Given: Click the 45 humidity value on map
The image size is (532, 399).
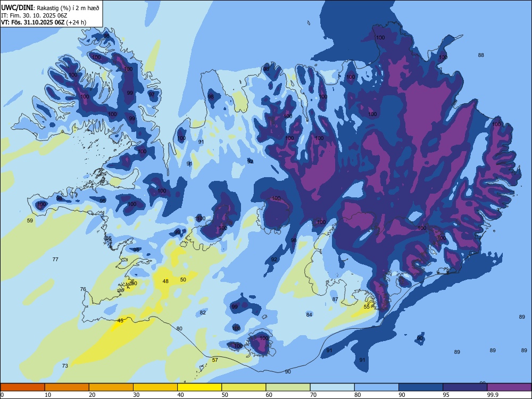Looking at the screenshot, I should click(x=120, y=320).
